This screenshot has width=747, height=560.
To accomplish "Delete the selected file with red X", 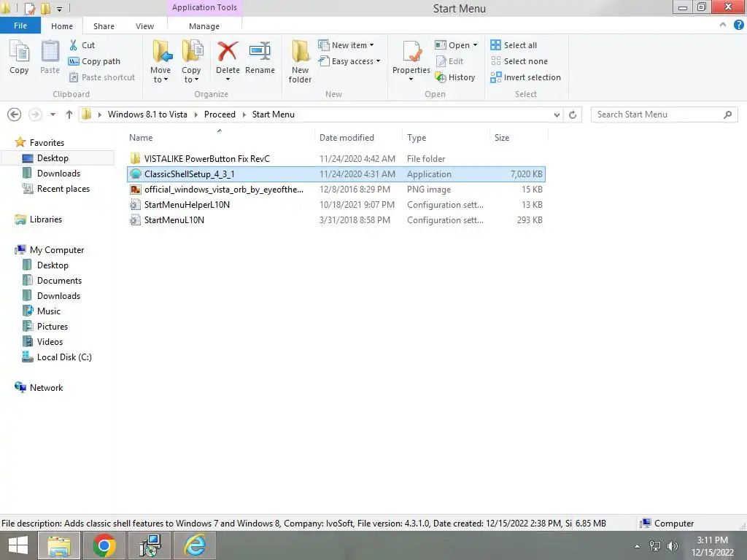I will [228, 56].
